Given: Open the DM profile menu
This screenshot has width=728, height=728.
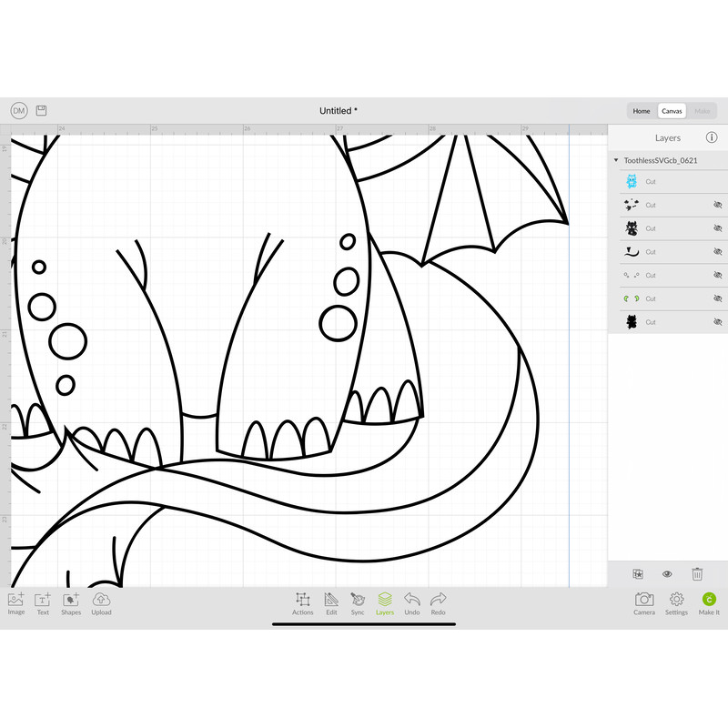Looking at the screenshot, I should pos(19,110).
